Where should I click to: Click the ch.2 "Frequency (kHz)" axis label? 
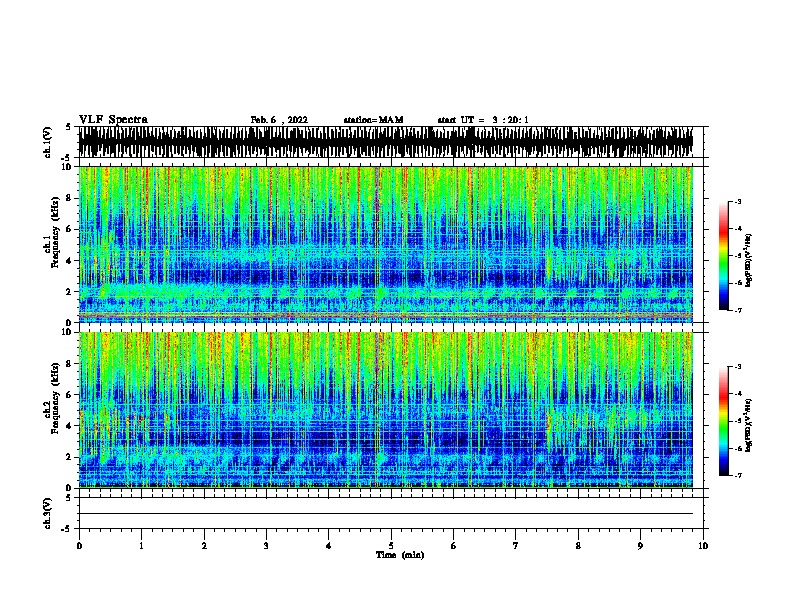point(55,398)
